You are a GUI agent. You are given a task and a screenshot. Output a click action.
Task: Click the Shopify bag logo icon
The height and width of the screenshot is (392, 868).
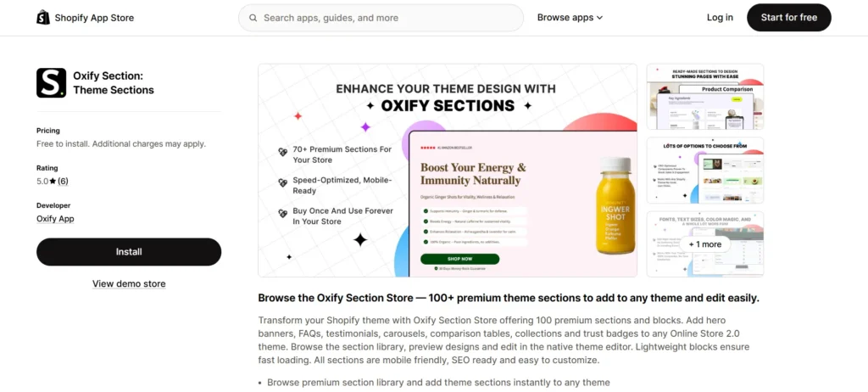tap(43, 18)
